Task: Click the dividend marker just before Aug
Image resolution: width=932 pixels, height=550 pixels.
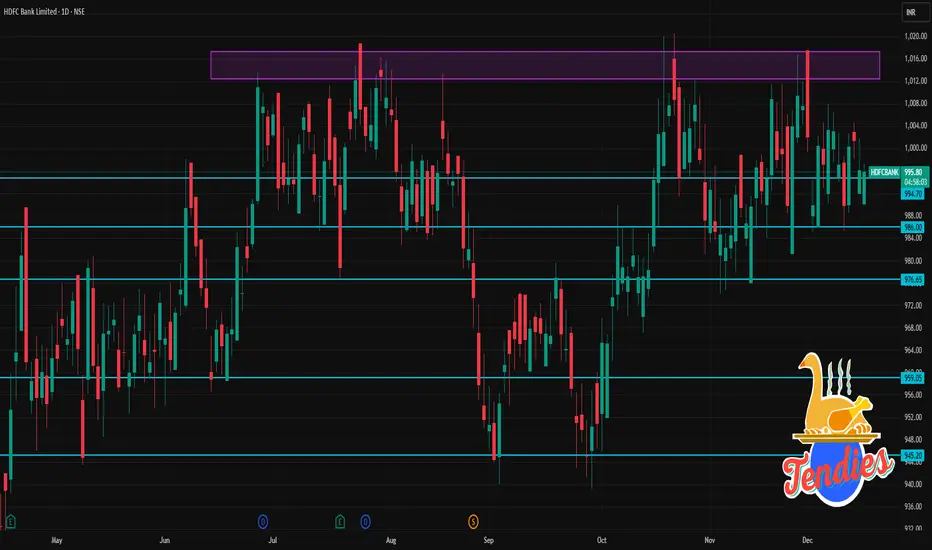Action: (366, 522)
